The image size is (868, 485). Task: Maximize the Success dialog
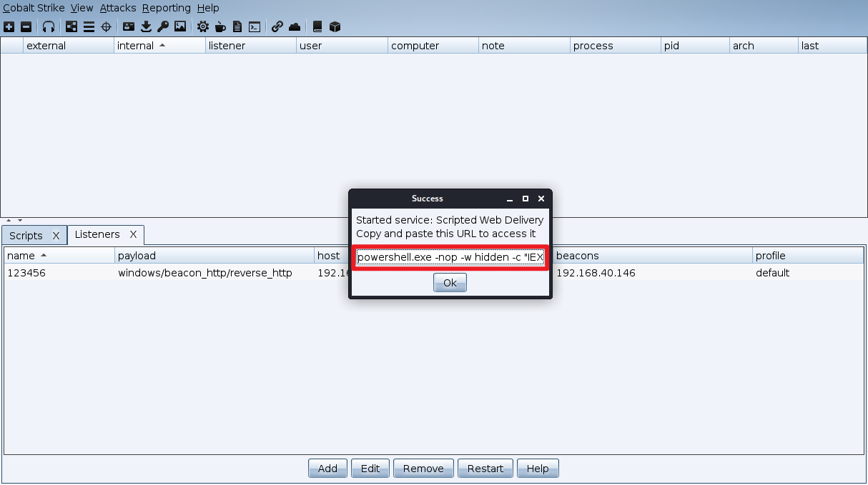pos(526,199)
